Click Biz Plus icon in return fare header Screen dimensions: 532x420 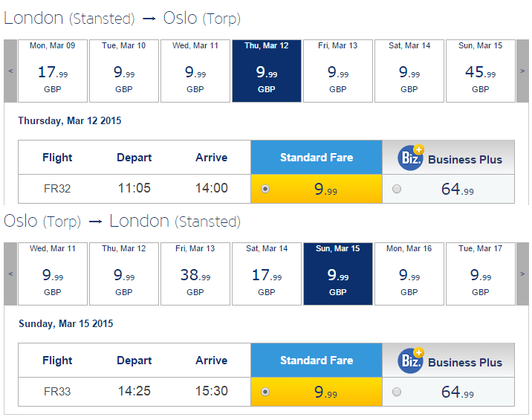click(x=411, y=361)
